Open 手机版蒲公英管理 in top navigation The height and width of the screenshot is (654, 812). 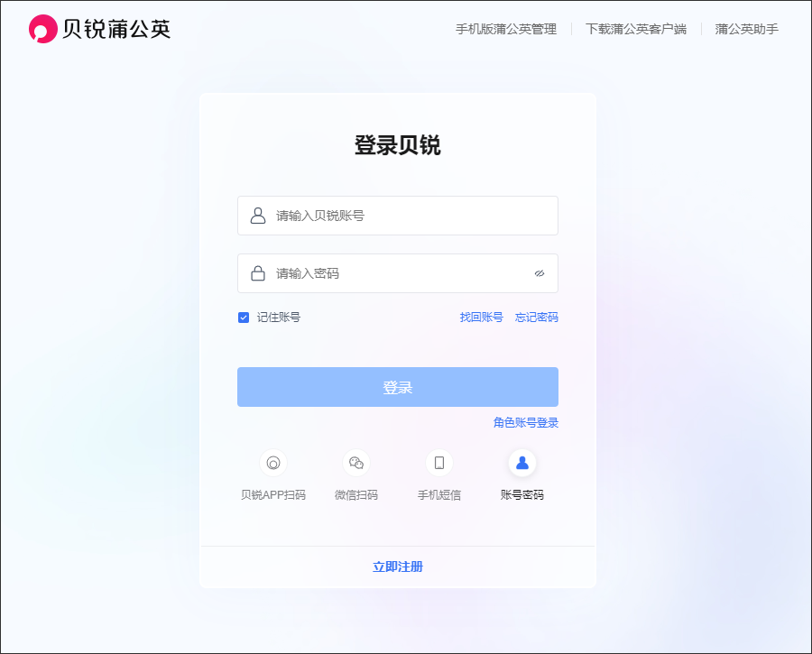pyautogui.click(x=506, y=29)
